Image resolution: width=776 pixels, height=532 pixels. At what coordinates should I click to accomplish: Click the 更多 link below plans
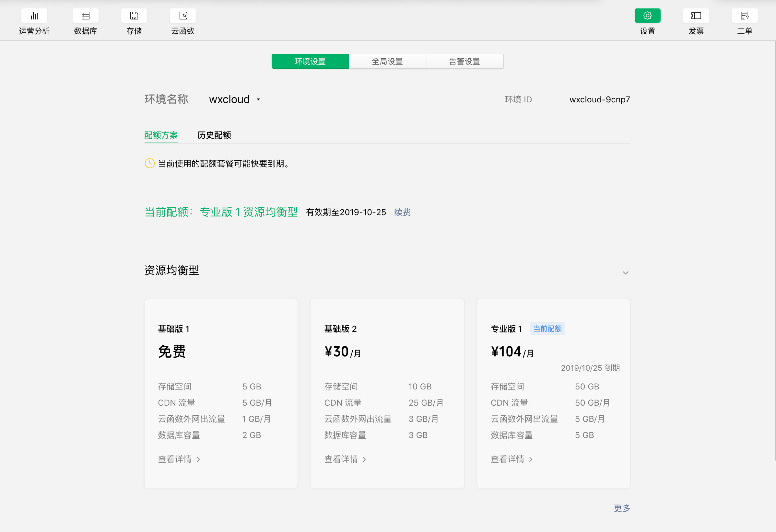pos(621,508)
